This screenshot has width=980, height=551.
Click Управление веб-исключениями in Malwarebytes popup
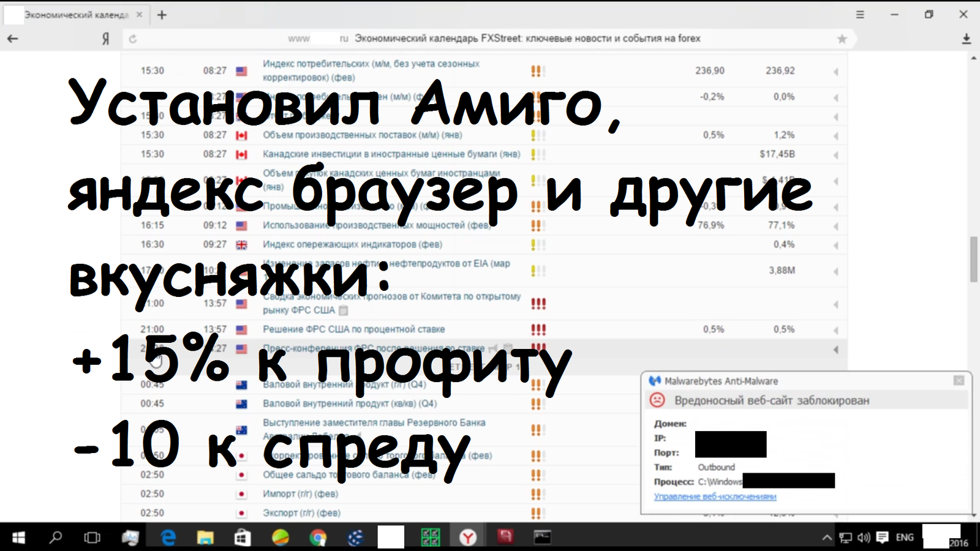715,497
